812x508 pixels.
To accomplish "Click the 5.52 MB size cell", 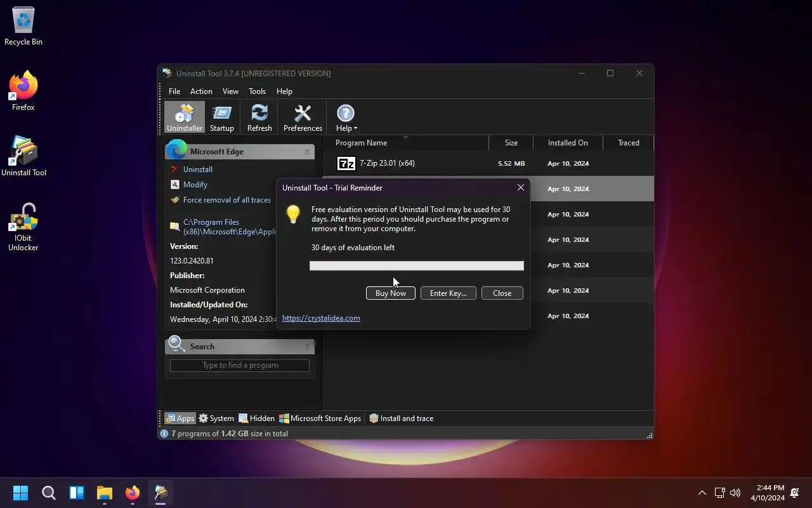I will (x=511, y=163).
